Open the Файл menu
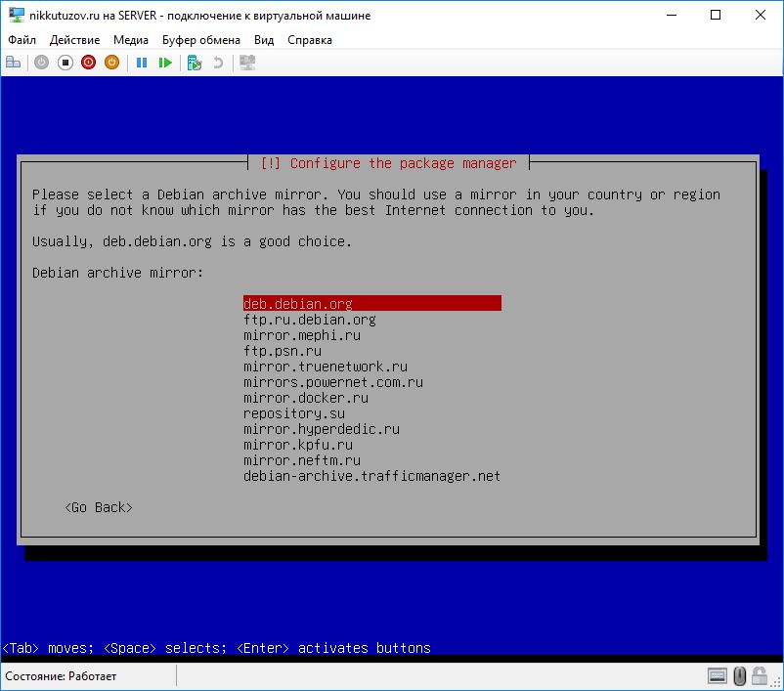The width and height of the screenshot is (784, 691). coord(22,40)
